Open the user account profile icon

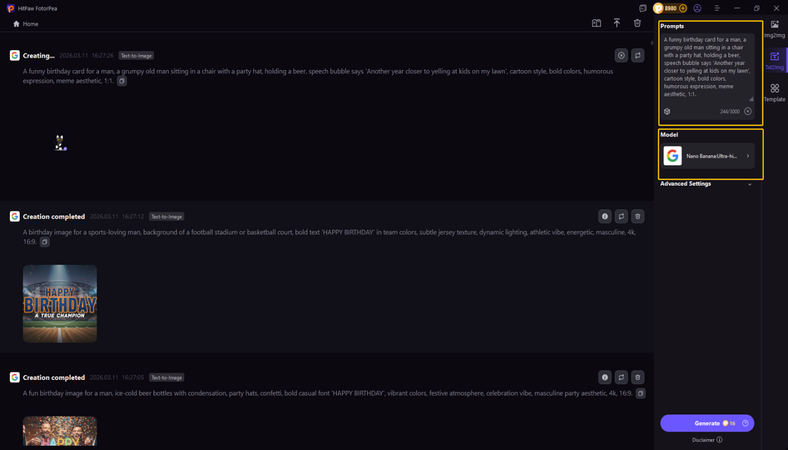pyautogui.click(x=697, y=8)
